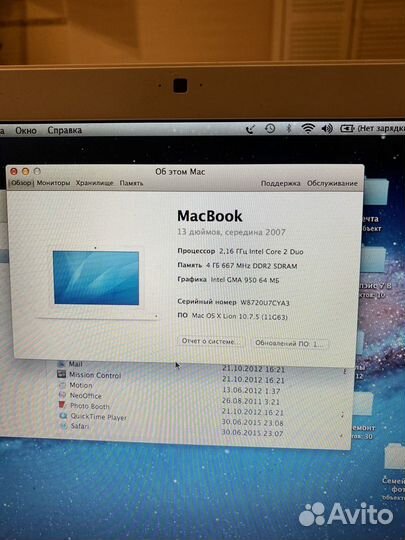
Task: Select Photo Booth icon in the Finder list
Action: pyautogui.click(x=62, y=405)
